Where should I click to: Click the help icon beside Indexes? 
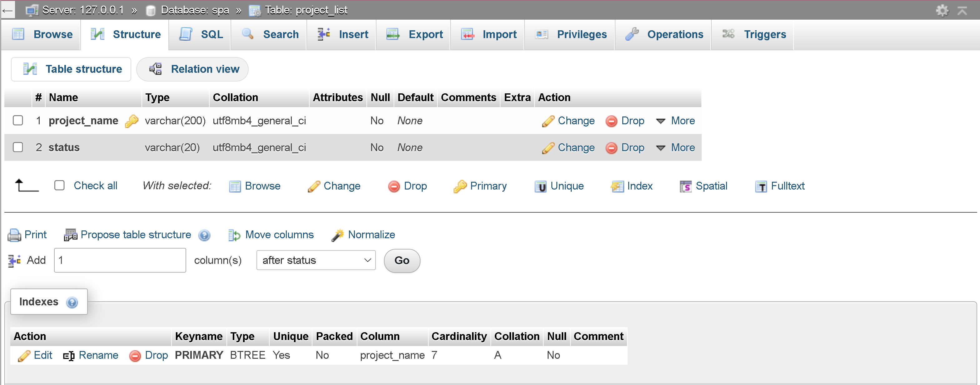point(72,303)
